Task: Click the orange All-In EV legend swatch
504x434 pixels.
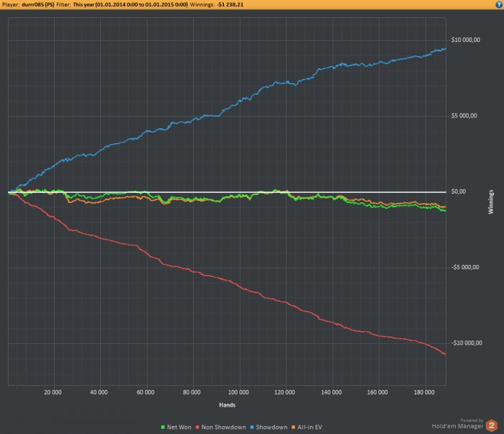Action: [x=293, y=428]
